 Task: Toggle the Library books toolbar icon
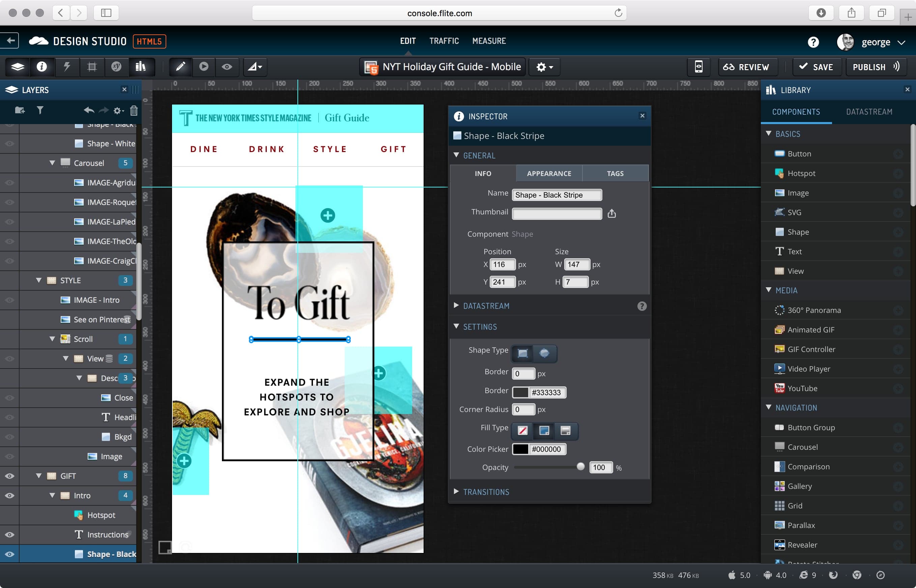141,67
